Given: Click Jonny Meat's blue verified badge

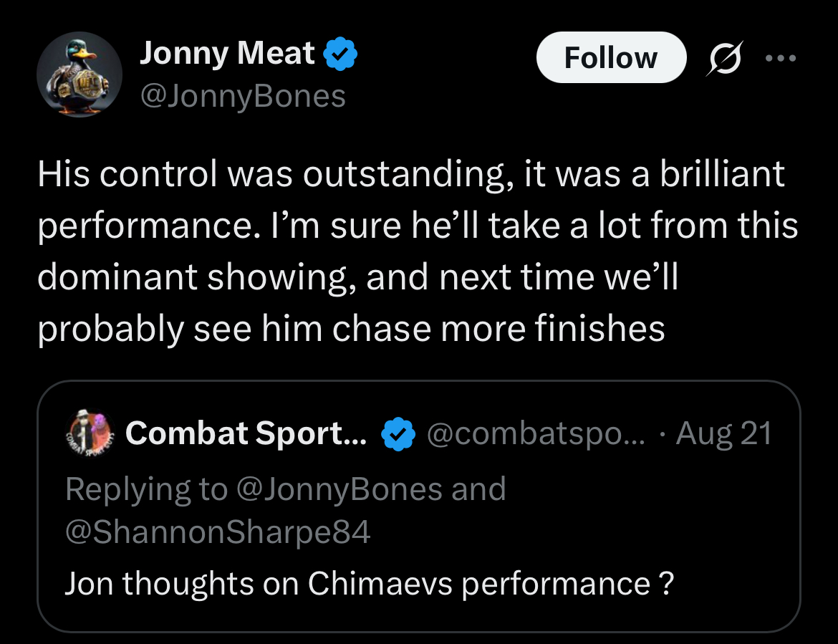Looking at the screenshot, I should tap(341, 54).
